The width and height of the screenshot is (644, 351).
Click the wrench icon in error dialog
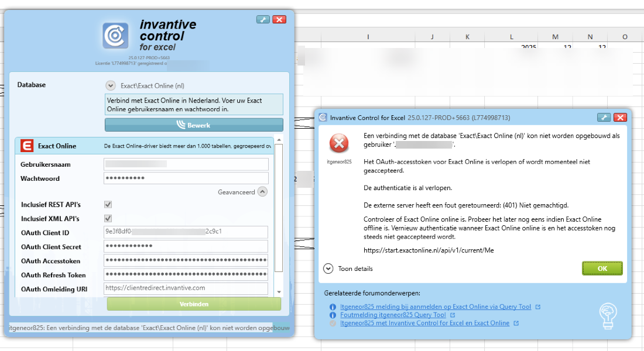(604, 118)
